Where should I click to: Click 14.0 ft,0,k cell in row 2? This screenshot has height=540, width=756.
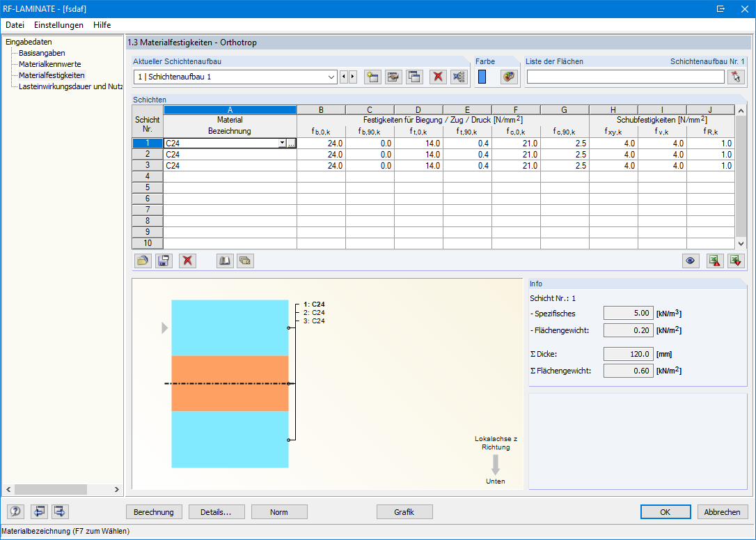418,155
